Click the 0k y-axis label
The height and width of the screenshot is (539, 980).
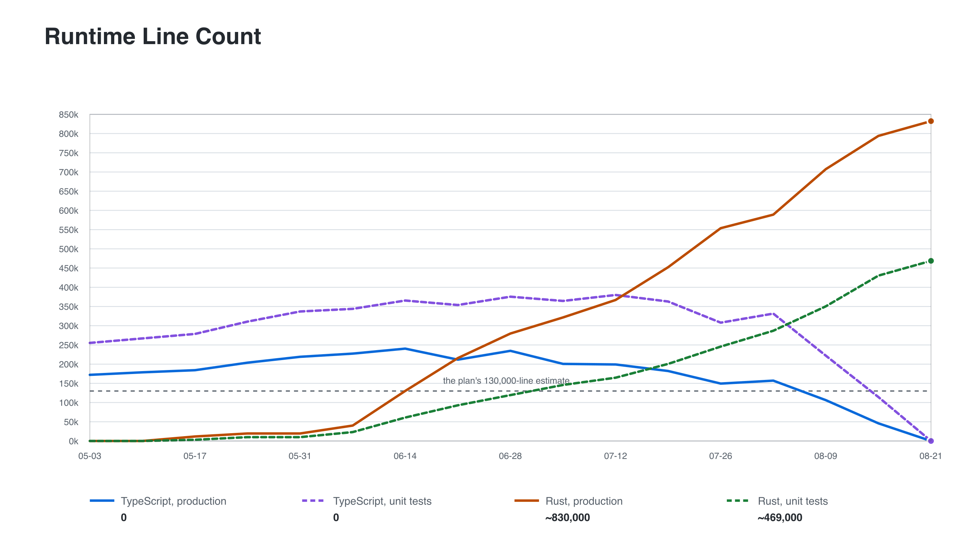coord(73,441)
